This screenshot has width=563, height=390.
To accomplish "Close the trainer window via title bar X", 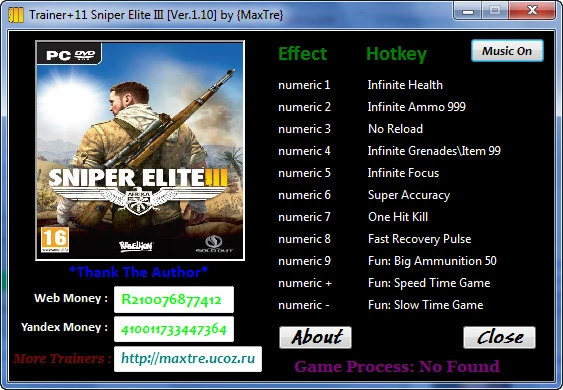I will (532, 11).
